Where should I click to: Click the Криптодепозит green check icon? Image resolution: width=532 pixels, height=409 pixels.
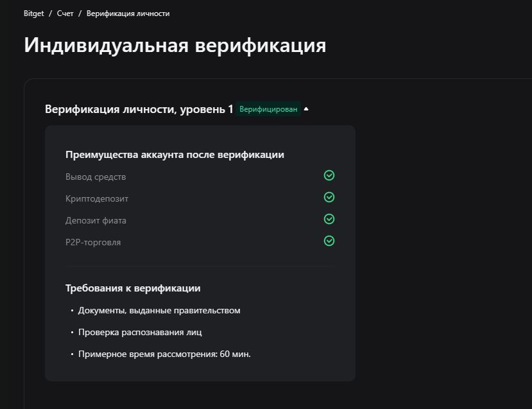point(329,197)
